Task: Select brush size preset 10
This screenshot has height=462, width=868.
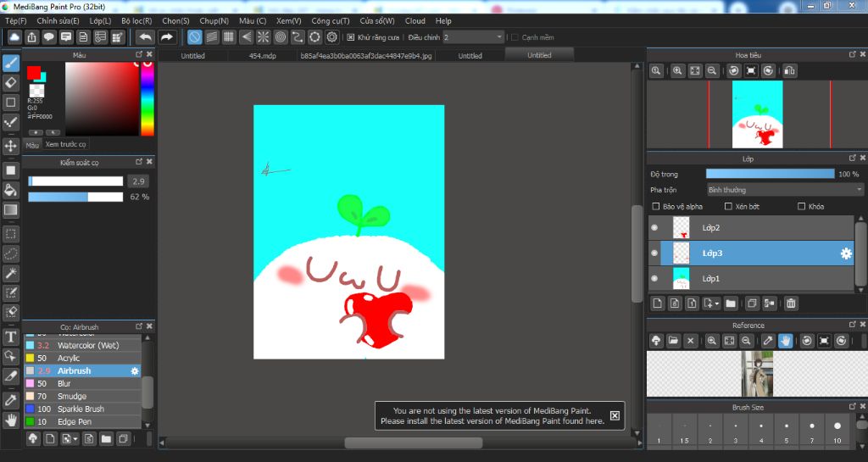Action: [837, 432]
